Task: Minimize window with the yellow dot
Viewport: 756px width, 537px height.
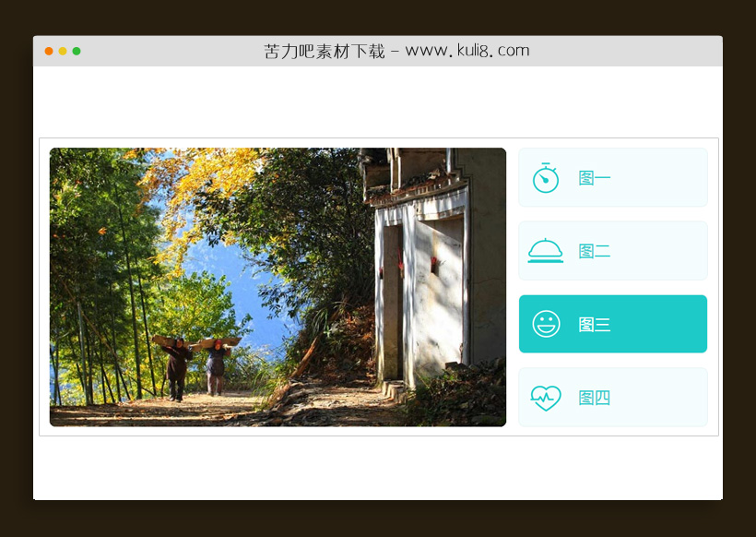Action: tap(63, 52)
